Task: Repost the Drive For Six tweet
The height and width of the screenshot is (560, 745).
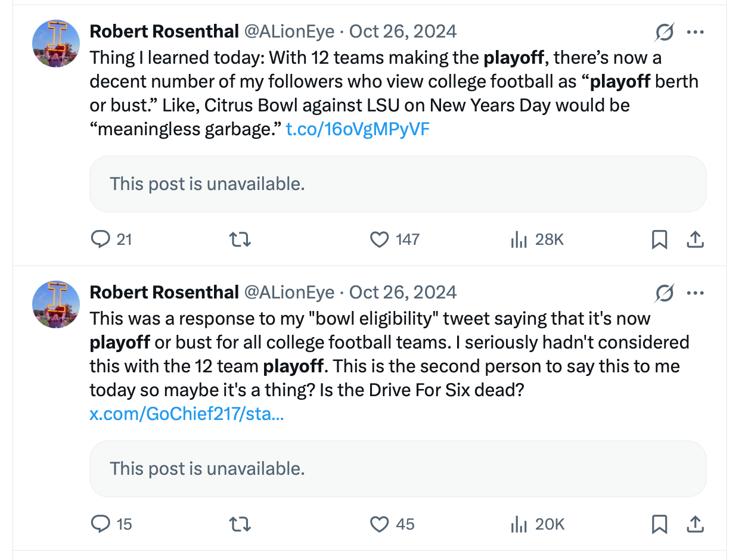Action: click(x=240, y=524)
